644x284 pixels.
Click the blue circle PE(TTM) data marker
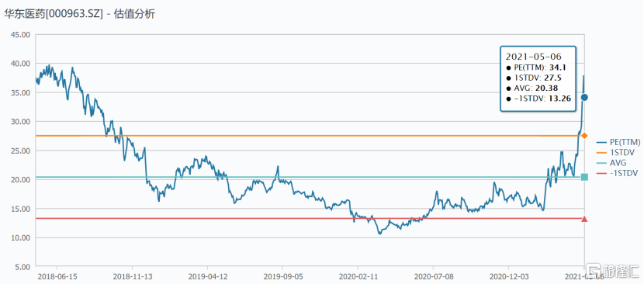(584, 98)
